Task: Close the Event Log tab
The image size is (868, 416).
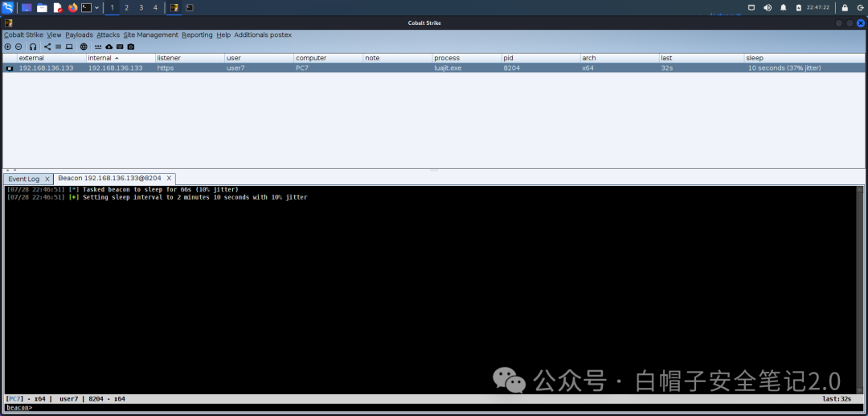Action: pyautogui.click(x=47, y=179)
